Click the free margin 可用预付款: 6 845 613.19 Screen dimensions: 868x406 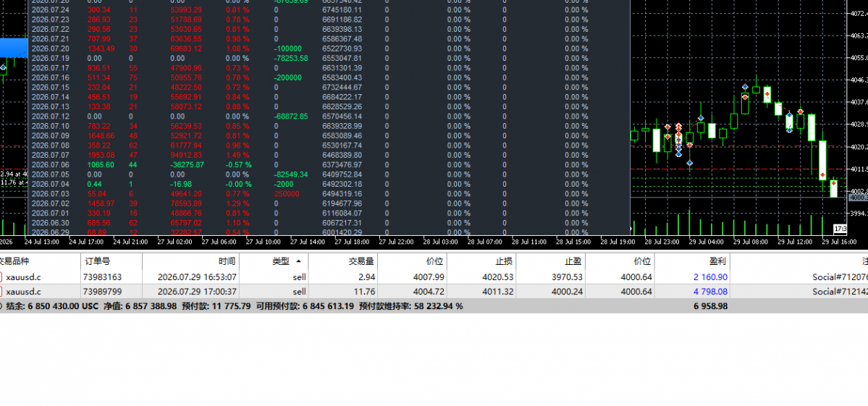tap(305, 306)
